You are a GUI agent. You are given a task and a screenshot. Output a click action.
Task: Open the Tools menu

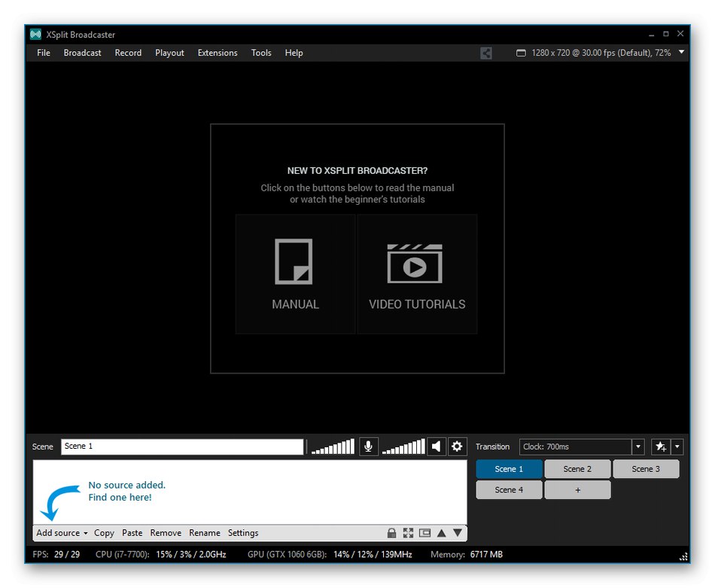pos(261,53)
